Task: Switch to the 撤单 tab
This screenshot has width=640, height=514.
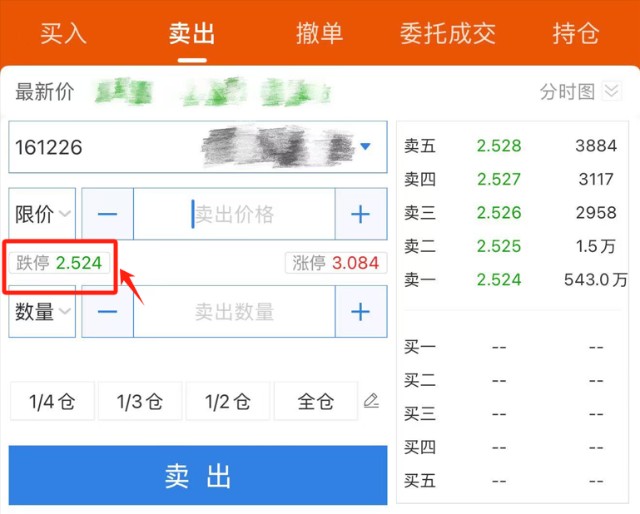Action: click(x=320, y=33)
